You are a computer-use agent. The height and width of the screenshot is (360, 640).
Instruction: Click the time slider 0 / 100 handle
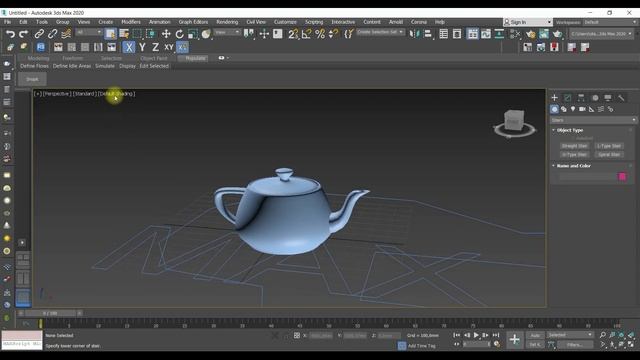coord(50,313)
